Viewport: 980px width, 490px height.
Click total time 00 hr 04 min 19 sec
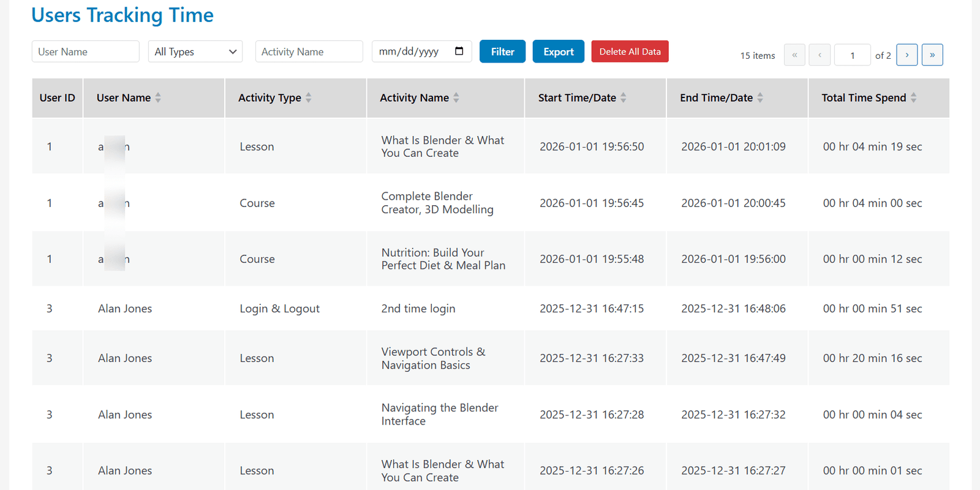(x=872, y=146)
